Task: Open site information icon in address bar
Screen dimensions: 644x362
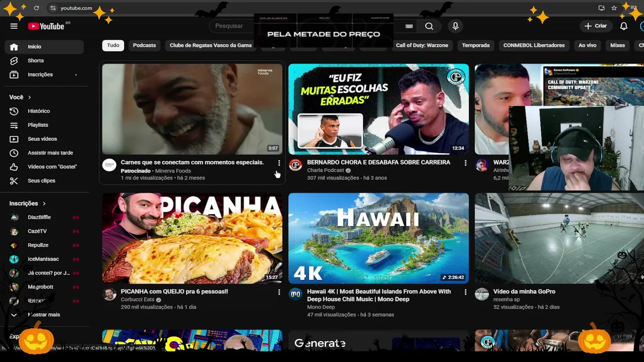Action: 53,8
